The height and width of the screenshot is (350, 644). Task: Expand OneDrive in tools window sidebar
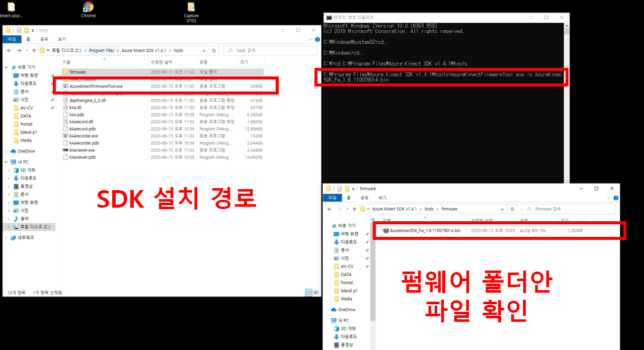(6, 151)
